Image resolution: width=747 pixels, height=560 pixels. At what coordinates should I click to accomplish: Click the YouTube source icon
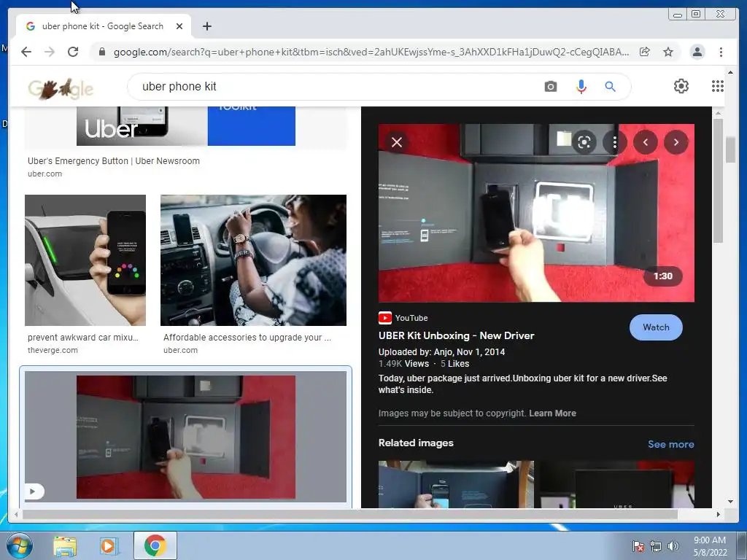(x=385, y=318)
